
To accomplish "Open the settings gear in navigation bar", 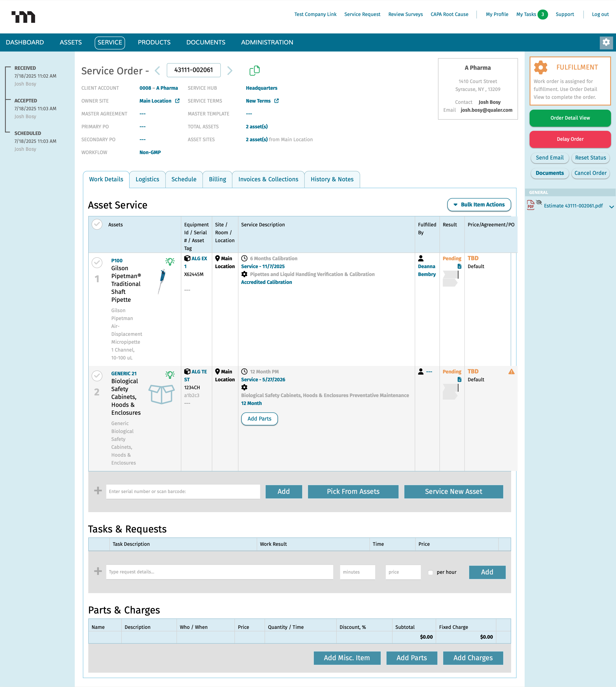I will (x=606, y=42).
